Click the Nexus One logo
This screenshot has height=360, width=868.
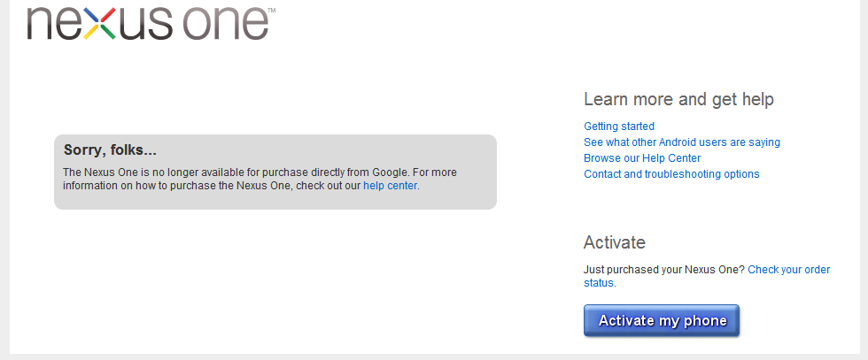[x=151, y=23]
